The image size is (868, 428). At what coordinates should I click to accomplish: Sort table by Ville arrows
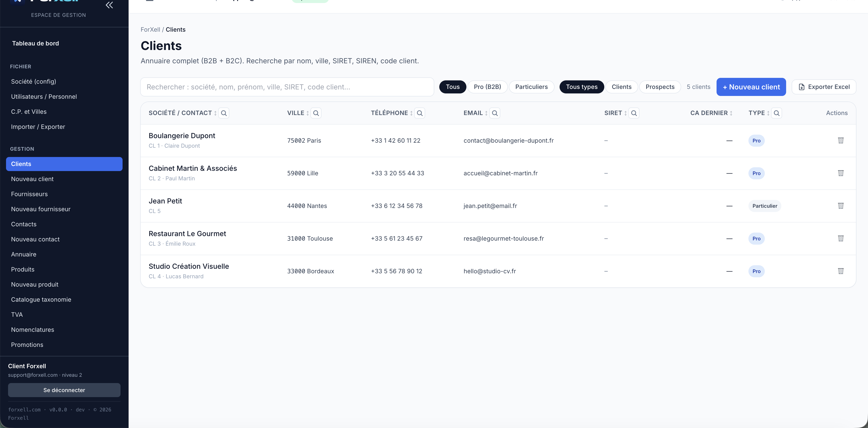(x=308, y=113)
